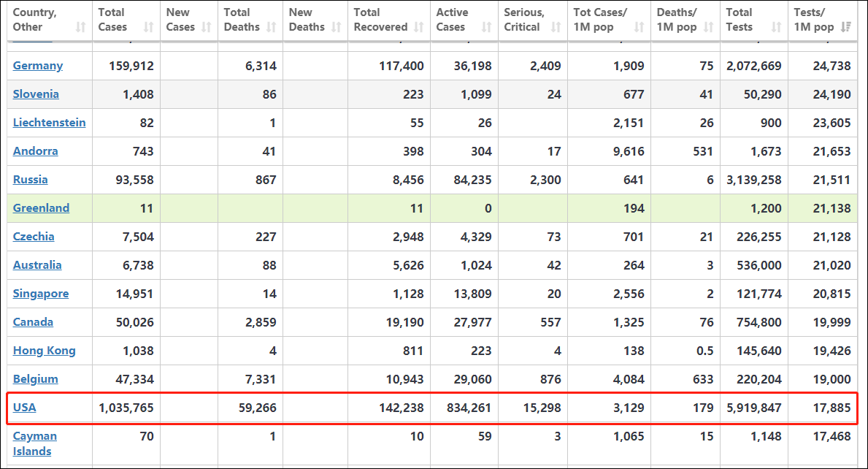Follow the Liechtenstein link
Screen dimensions: 868x469
[49, 123]
